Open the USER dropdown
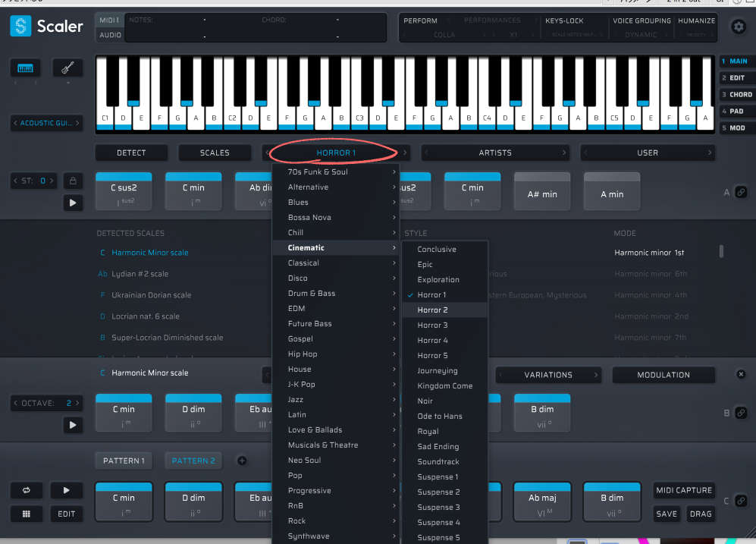This screenshot has height=544, width=756. coord(648,153)
